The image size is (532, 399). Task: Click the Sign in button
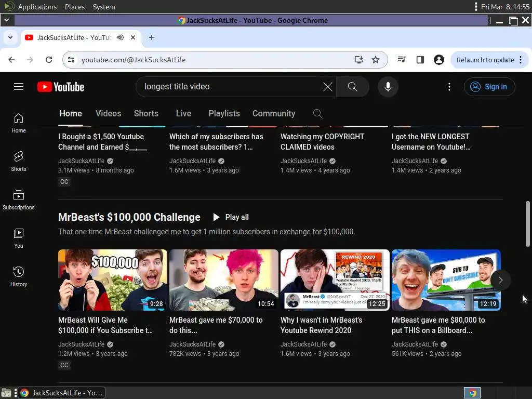489,87
